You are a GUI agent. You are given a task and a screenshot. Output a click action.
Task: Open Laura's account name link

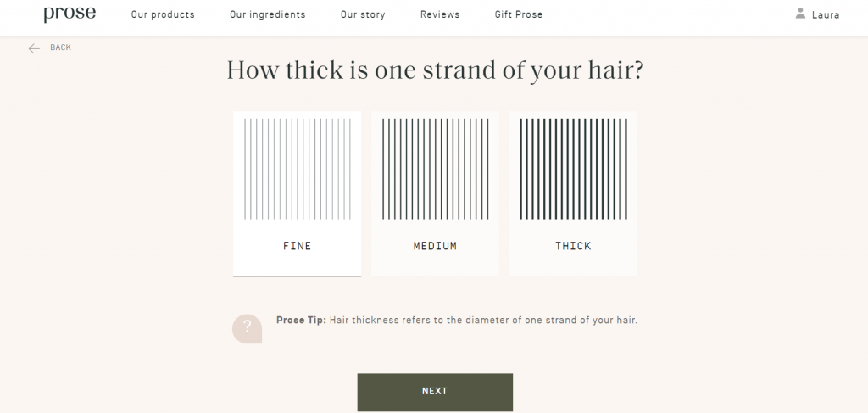826,14
